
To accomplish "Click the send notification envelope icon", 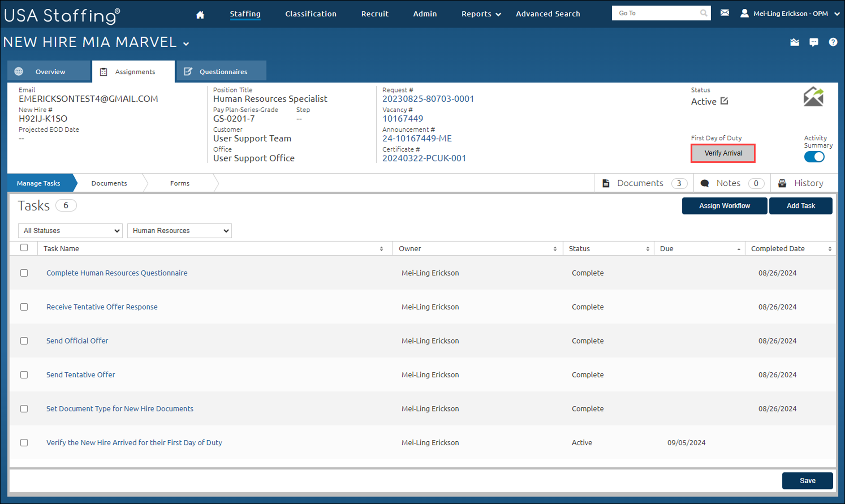I will pyautogui.click(x=814, y=97).
